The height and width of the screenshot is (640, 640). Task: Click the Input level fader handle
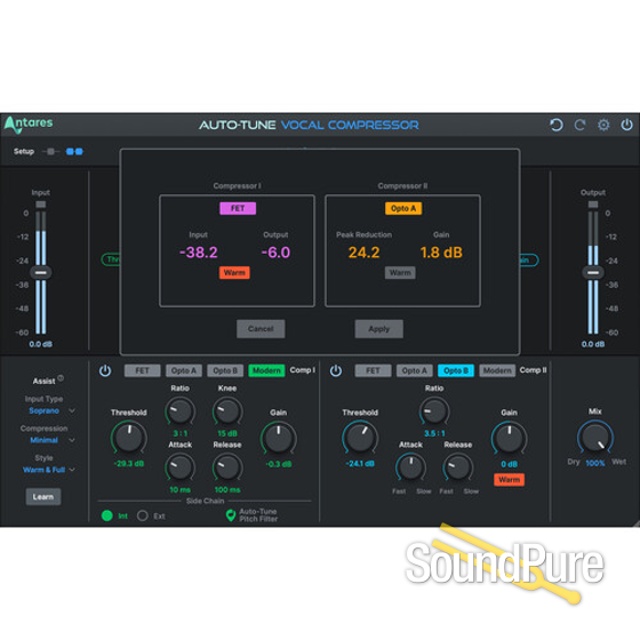40,272
